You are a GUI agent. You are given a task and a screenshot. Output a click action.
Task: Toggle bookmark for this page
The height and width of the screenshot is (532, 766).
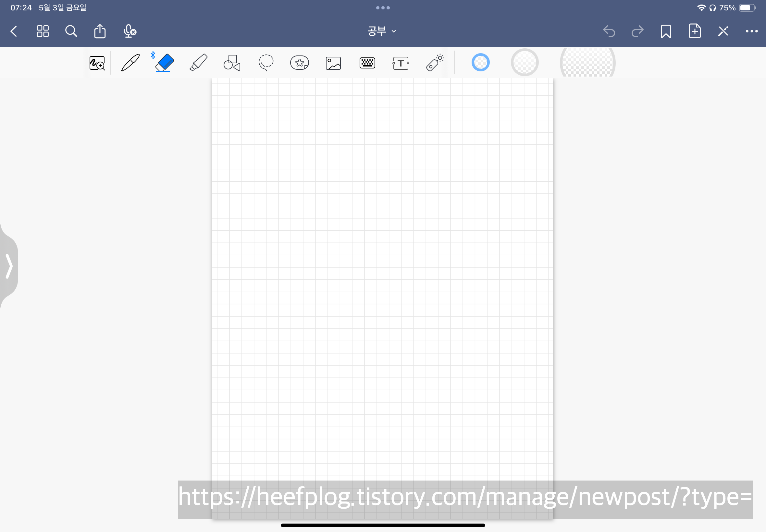point(666,31)
